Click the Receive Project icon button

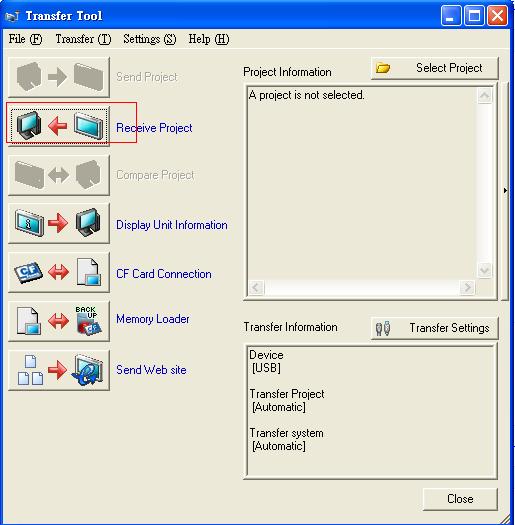pyautogui.click(x=59, y=126)
